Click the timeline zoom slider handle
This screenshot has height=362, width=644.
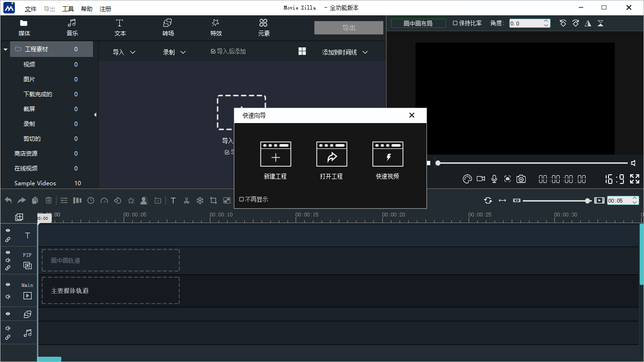[x=587, y=201]
